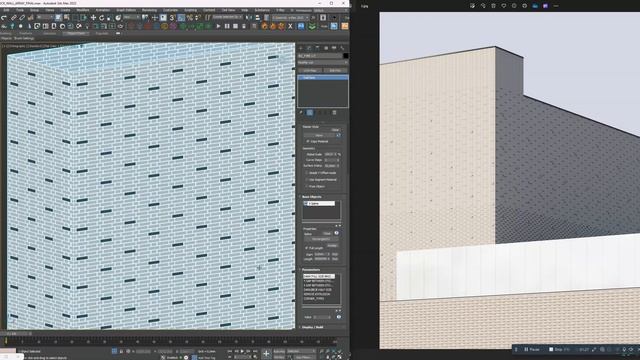The width and height of the screenshot is (640, 360).
Task: Click the Pause button in right window
Action: pyautogui.click(x=532, y=349)
